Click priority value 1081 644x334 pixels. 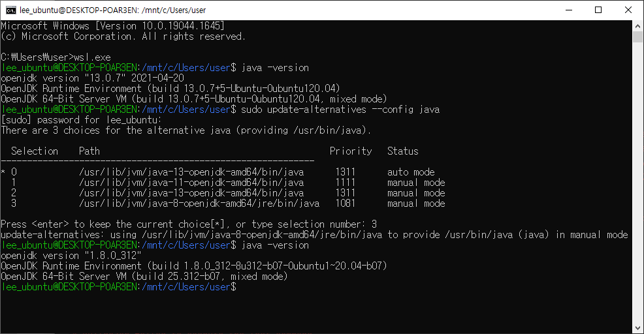point(346,204)
